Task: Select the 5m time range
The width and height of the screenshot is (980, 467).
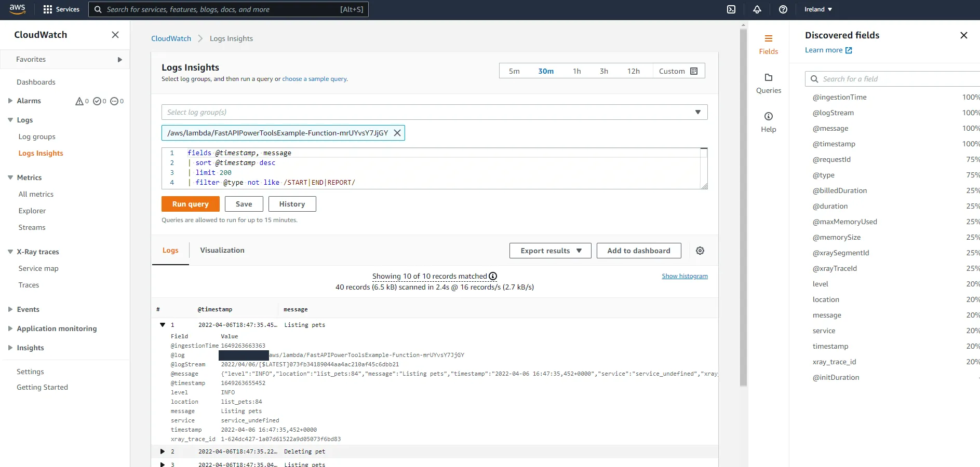Action: click(x=514, y=71)
